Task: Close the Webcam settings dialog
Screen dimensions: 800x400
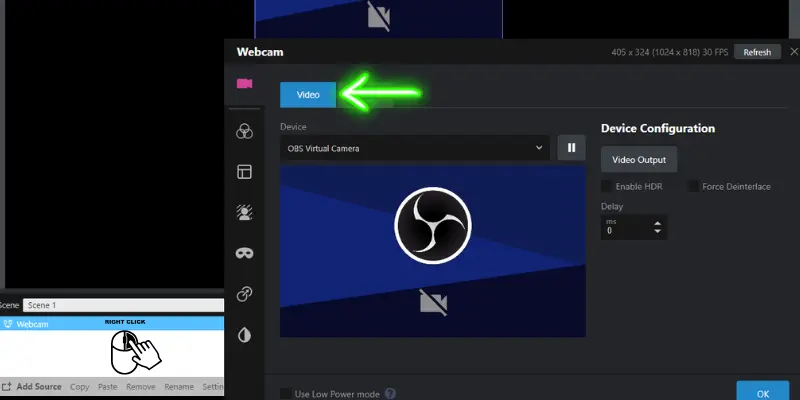Action: (794, 52)
